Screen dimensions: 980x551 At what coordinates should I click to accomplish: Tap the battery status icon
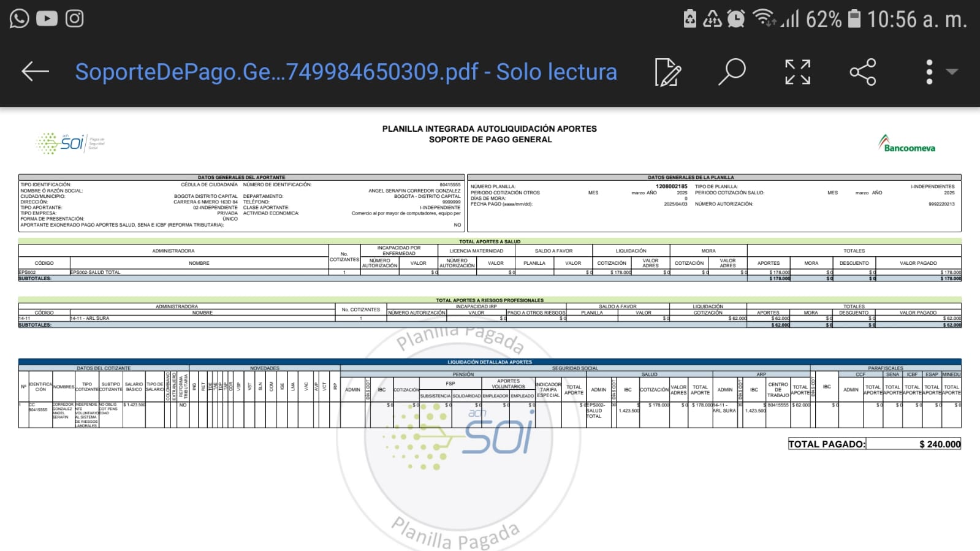pos(854,18)
